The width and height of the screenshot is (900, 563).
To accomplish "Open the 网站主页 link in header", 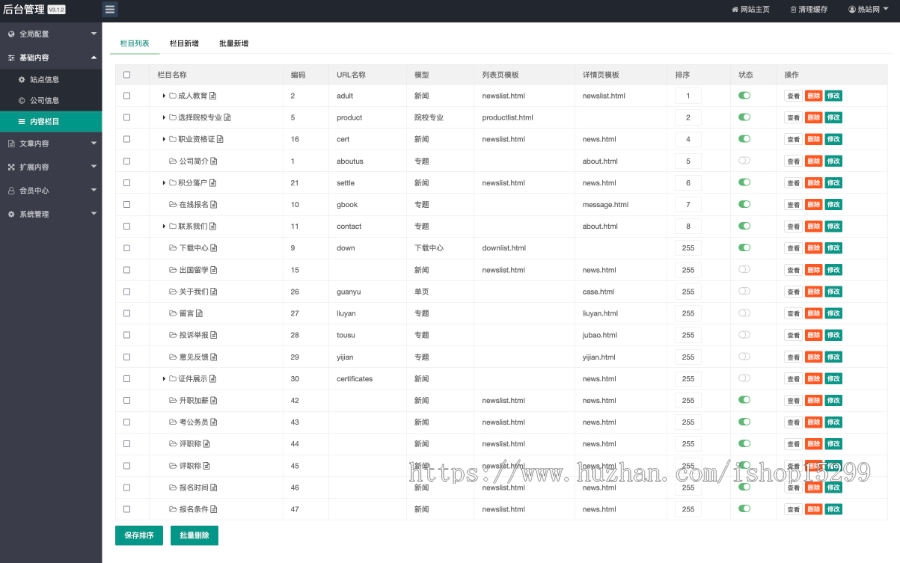I will click(750, 9).
